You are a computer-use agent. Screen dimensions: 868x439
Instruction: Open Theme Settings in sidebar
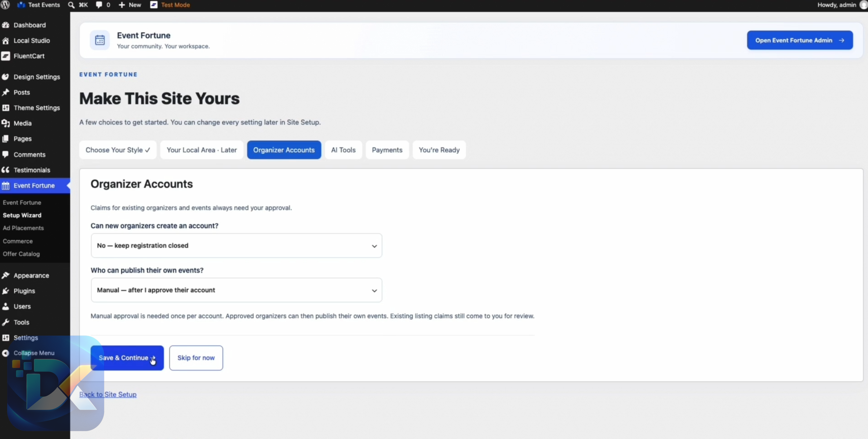(35, 108)
